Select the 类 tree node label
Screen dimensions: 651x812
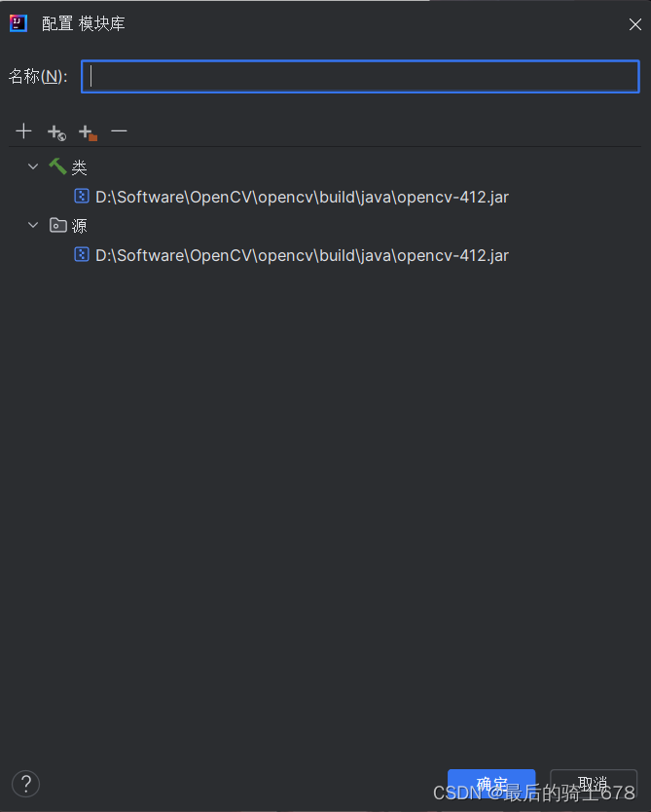(x=79, y=166)
